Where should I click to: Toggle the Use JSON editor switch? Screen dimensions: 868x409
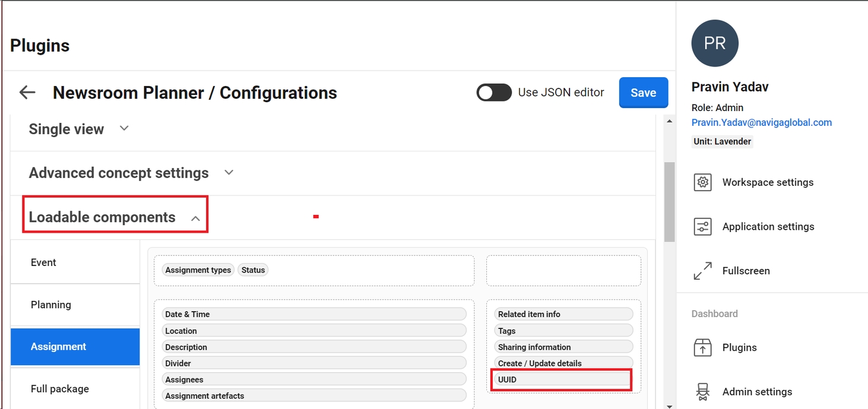tap(494, 93)
